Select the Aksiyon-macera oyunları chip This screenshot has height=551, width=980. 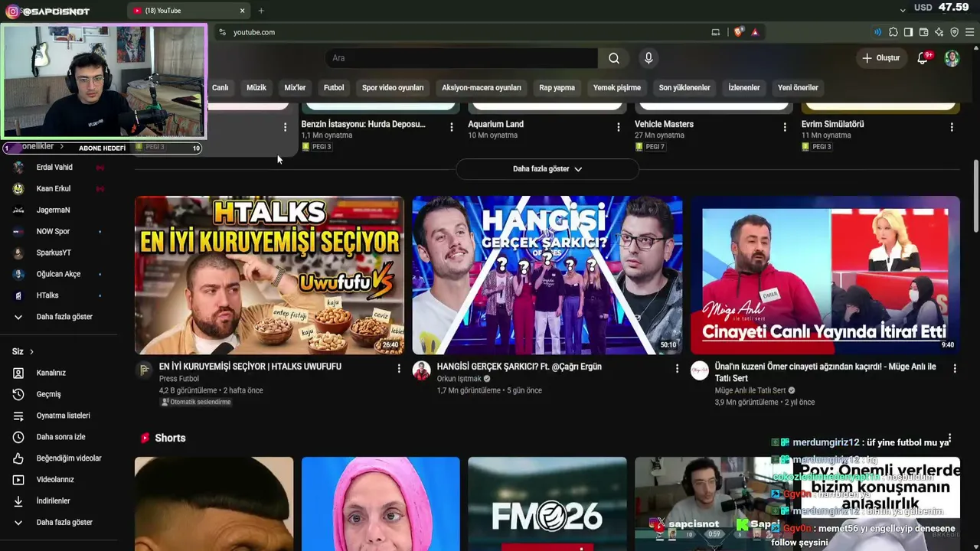pyautogui.click(x=482, y=88)
